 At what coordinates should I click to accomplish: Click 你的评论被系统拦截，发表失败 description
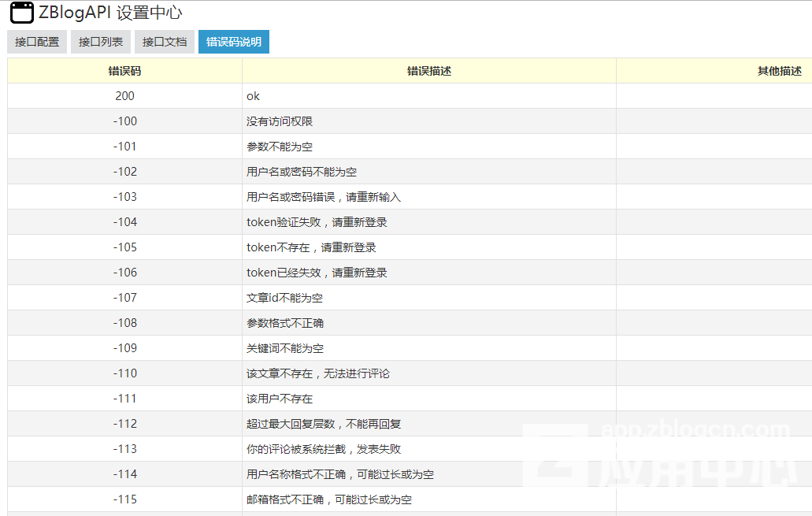324,449
